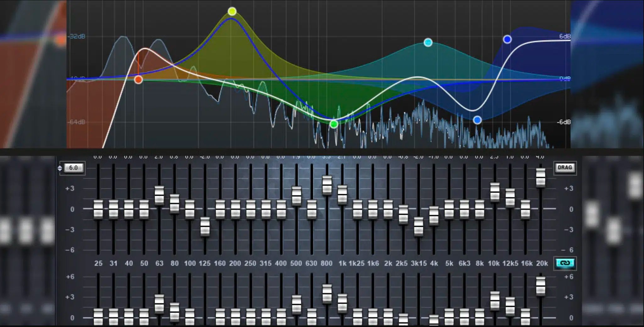
Task: Select the cyan high-mid EQ node
Action: coord(428,42)
